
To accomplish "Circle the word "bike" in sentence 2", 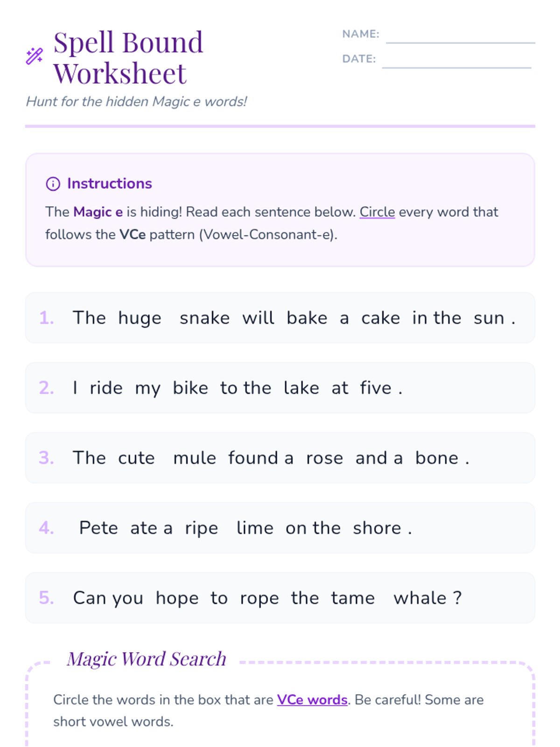I will pyautogui.click(x=190, y=388).
